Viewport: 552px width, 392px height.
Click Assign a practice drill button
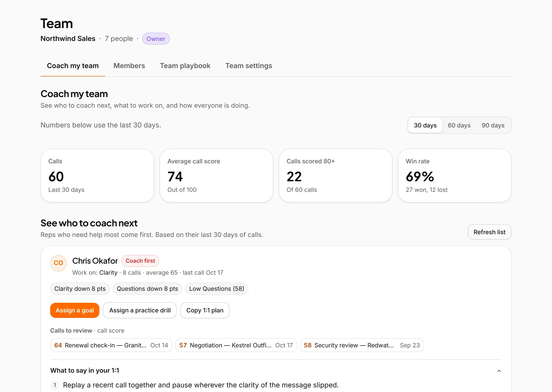(140, 310)
